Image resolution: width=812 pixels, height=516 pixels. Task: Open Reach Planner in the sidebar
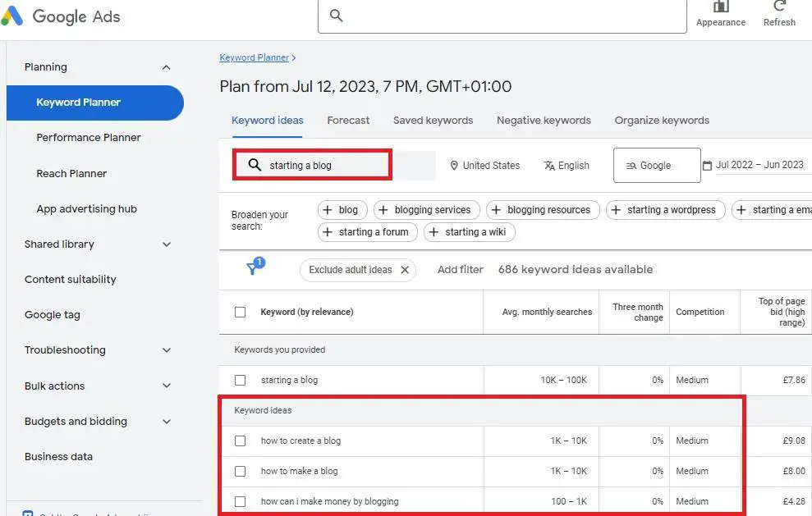[x=71, y=174]
